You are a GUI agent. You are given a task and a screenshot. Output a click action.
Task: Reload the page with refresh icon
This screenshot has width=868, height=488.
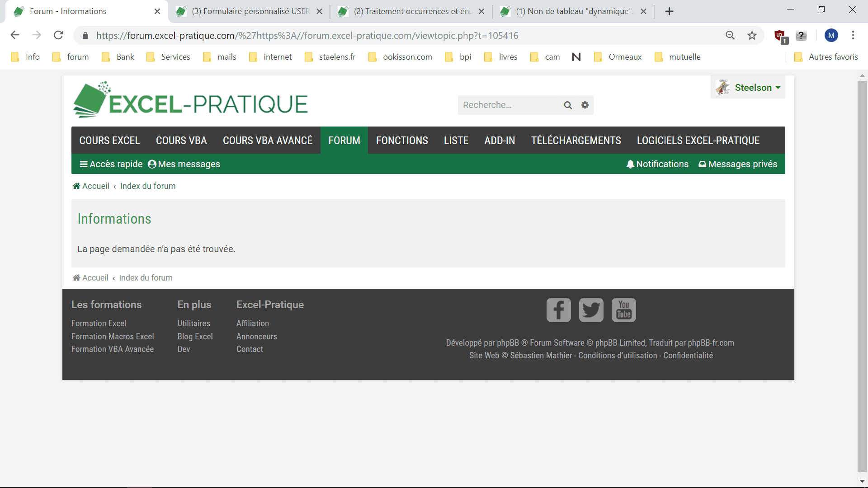58,35
